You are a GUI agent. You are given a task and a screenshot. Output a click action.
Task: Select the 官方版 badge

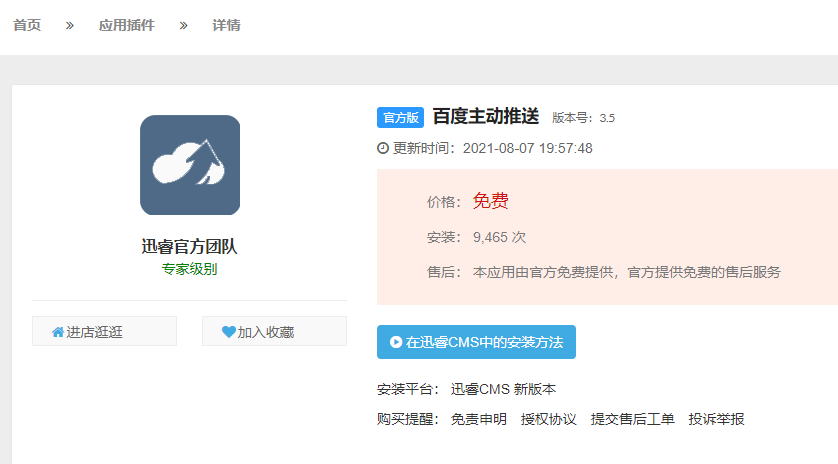(x=400, y=117)
